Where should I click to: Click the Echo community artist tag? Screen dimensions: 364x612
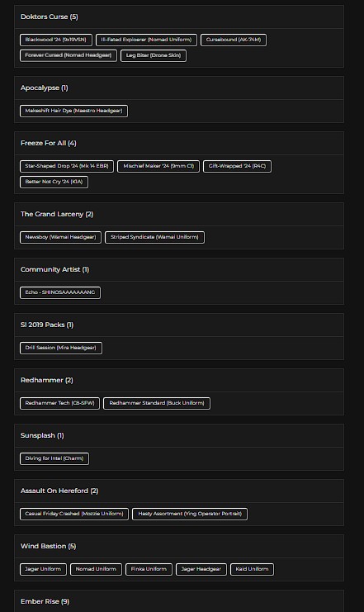(60, 292)
